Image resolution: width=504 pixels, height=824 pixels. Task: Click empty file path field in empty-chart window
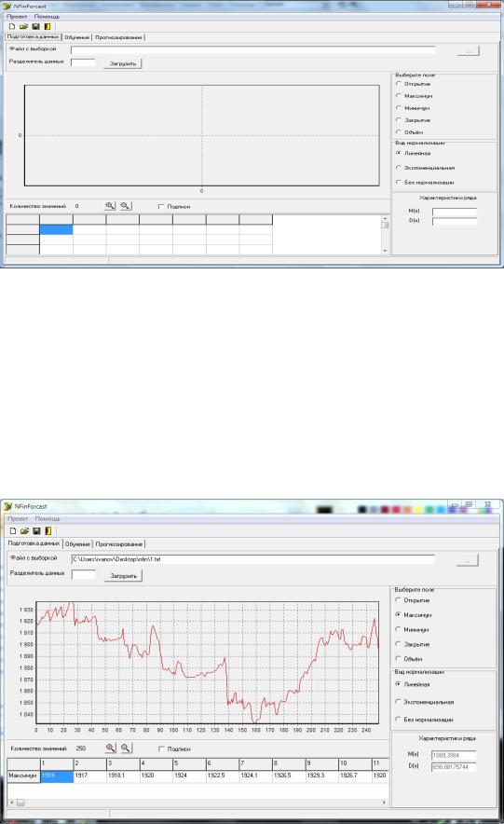253,50
